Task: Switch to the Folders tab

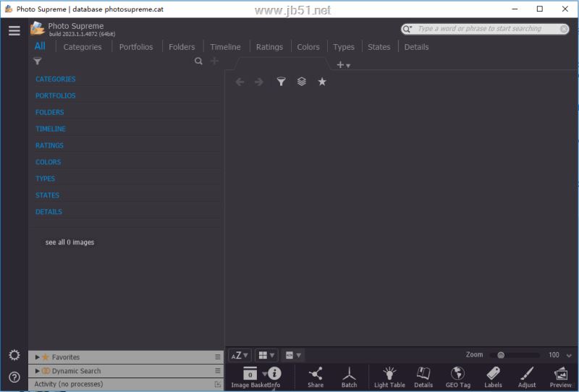Action: coord(182,47)
